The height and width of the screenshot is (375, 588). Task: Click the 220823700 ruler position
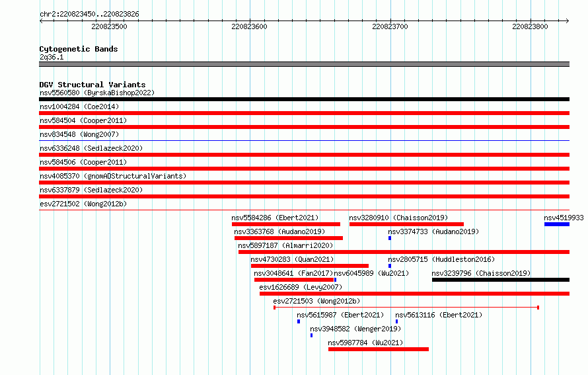pyautogui.click(x=390, y=26)
